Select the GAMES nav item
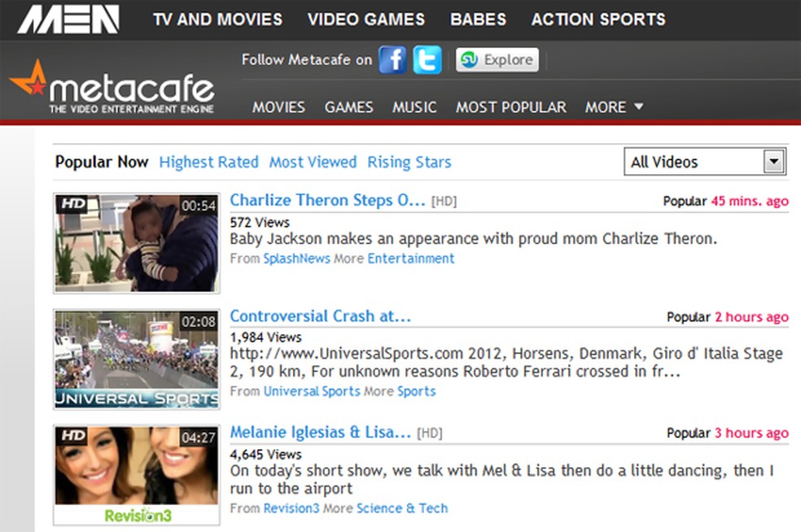The width and height of the screenshot is (801, 532). tap(349, 107)
